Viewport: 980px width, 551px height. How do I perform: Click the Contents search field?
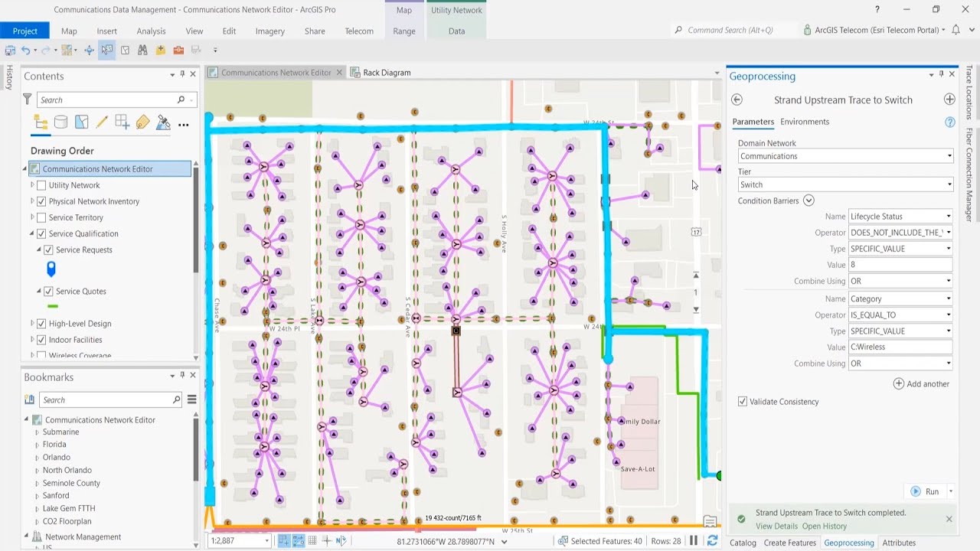[115, 99]
